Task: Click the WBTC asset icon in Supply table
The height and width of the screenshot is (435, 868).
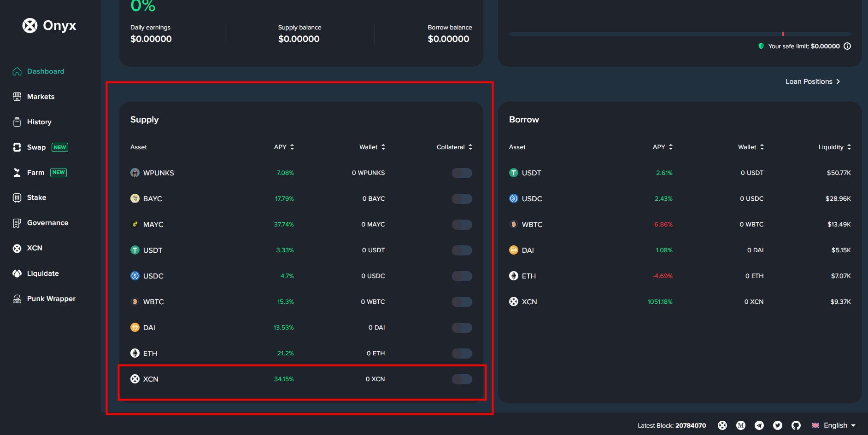Action: tap(135, 302)
